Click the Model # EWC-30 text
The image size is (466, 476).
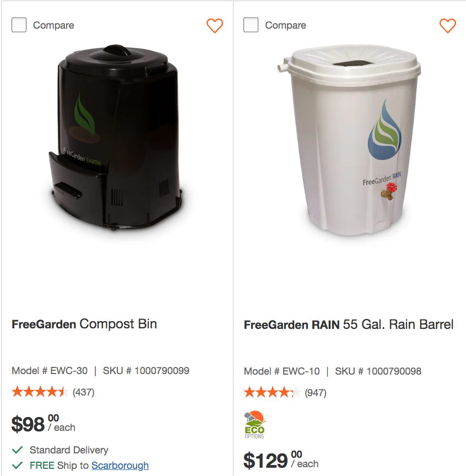[x=50, y=371]
